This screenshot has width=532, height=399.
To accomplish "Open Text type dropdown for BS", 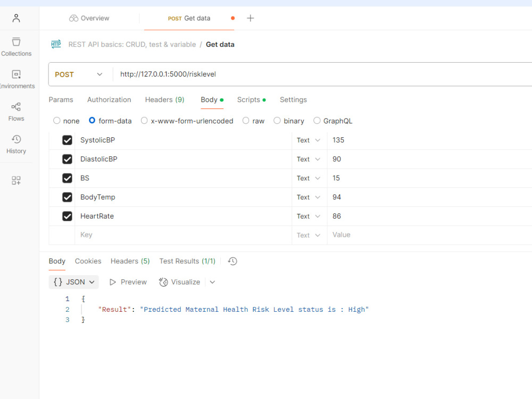I will pos(309,178).
